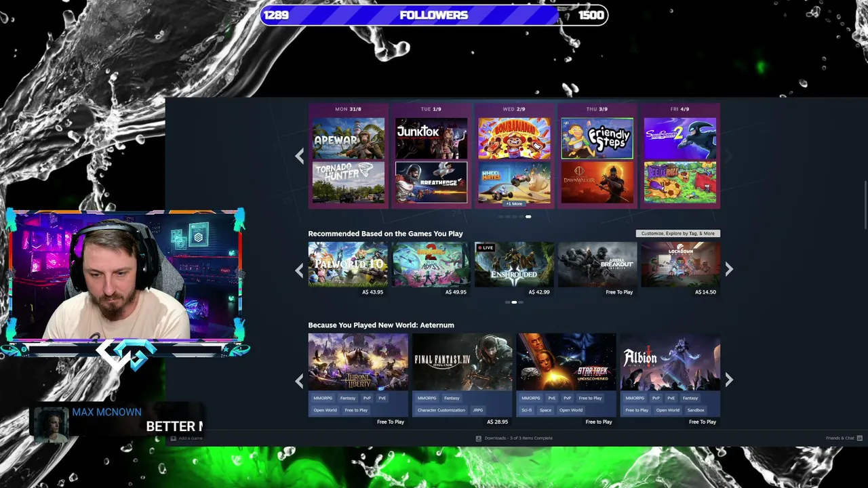Click the left arrow of the release calendar carousel
This screenshot has width=868, height=488.
[x=299, y=156]
